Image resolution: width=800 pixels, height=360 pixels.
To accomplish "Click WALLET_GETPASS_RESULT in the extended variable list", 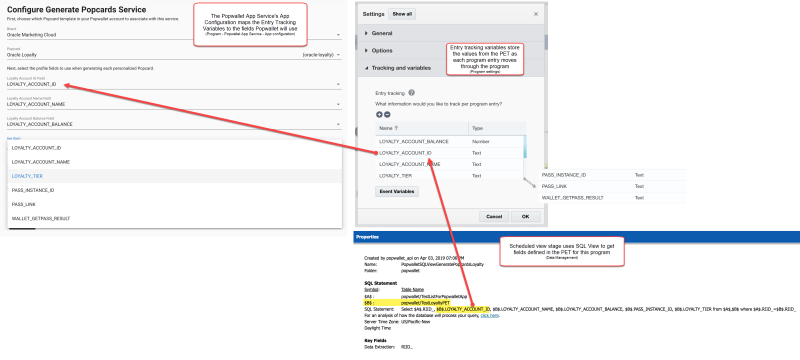I will pyautogui.click(x=572, y=198).
